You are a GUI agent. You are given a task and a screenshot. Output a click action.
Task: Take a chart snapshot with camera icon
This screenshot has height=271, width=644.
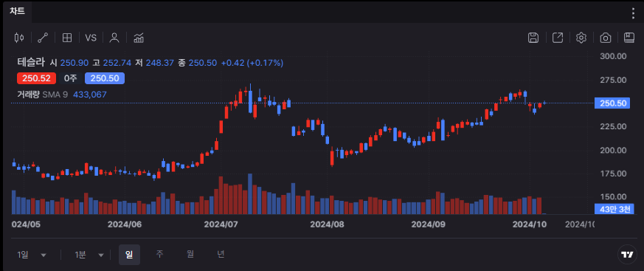[605, 38]
